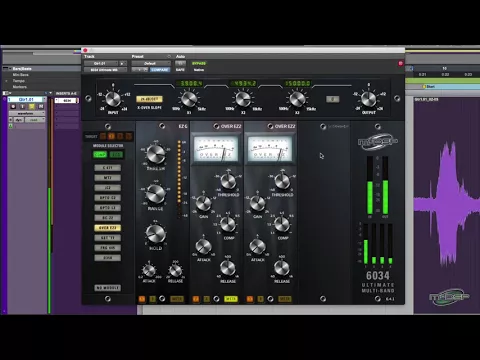Turn band 2 OVER EZ2 THRESHOLD knob
Viewport: 480px width, 360px height.
tap(228, 181)
